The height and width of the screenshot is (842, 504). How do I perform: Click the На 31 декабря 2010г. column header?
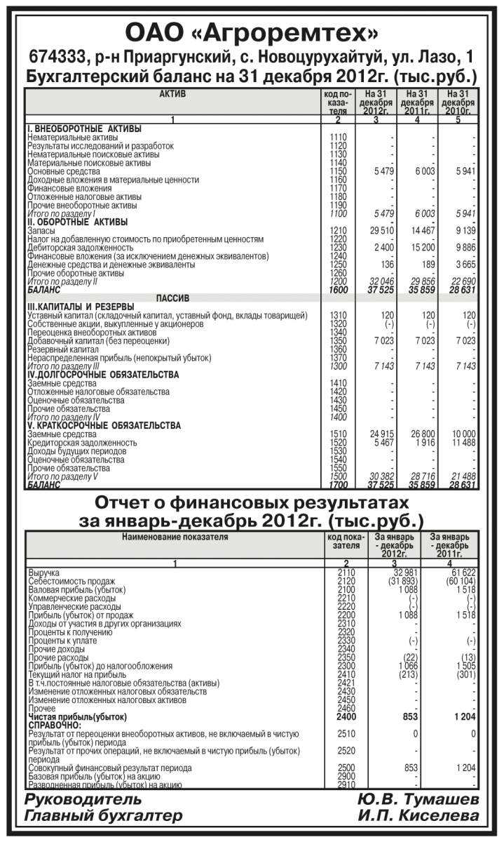(x=457, y=102)
